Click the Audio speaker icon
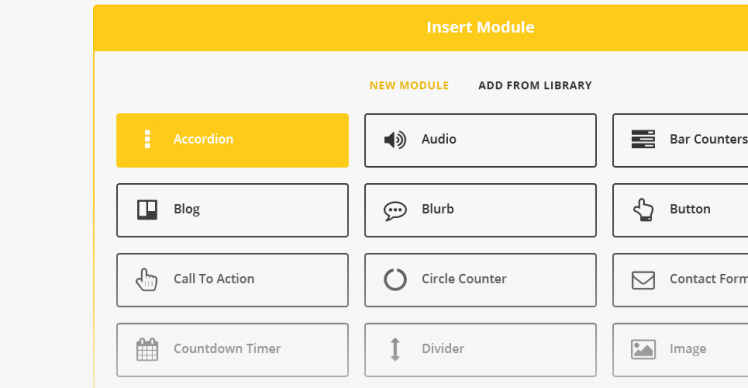Screen dimensions: 748x388 (x=395, y=140)
